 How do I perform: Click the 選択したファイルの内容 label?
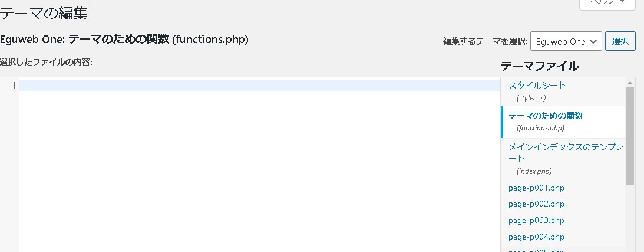47,62
